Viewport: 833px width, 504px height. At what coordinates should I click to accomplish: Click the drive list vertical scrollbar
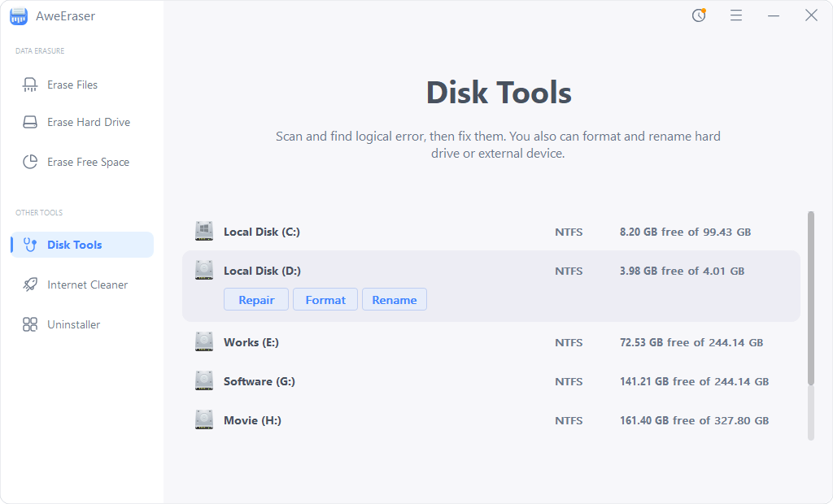(811, 298)
